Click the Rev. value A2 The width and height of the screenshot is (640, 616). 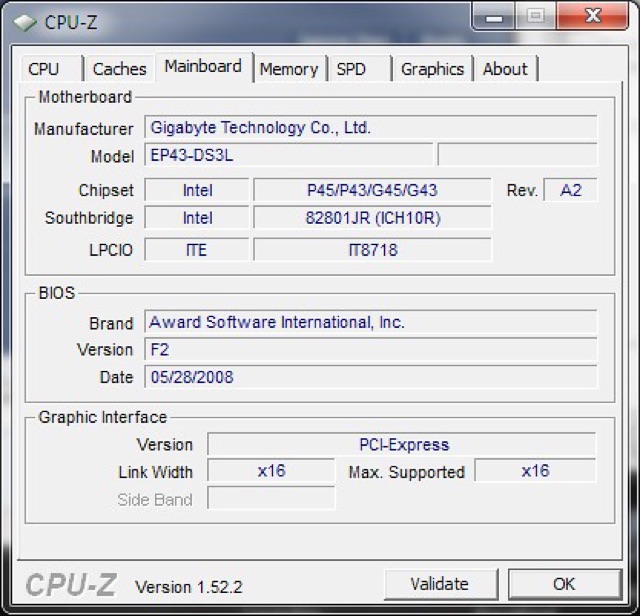[x=571, y=190]
